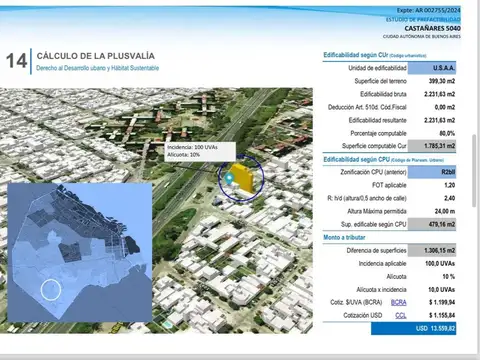Click the R2bII zoning value
Viewport: 480px width, 360px height.
click(432, 172)
